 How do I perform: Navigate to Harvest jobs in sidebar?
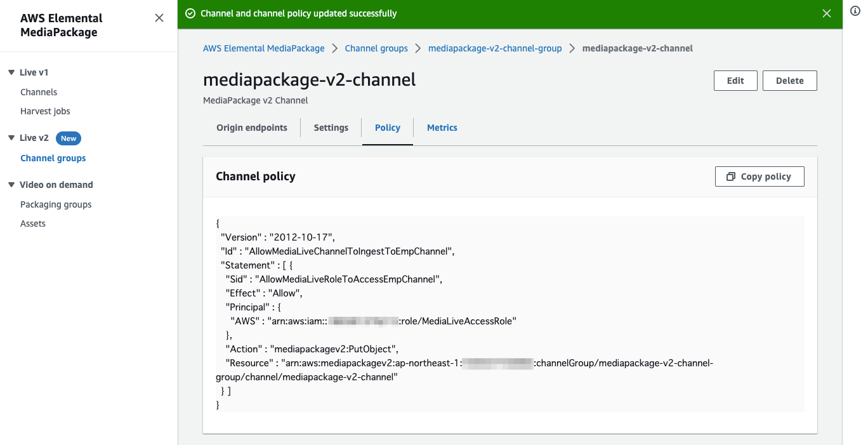[x=45, y=110]
